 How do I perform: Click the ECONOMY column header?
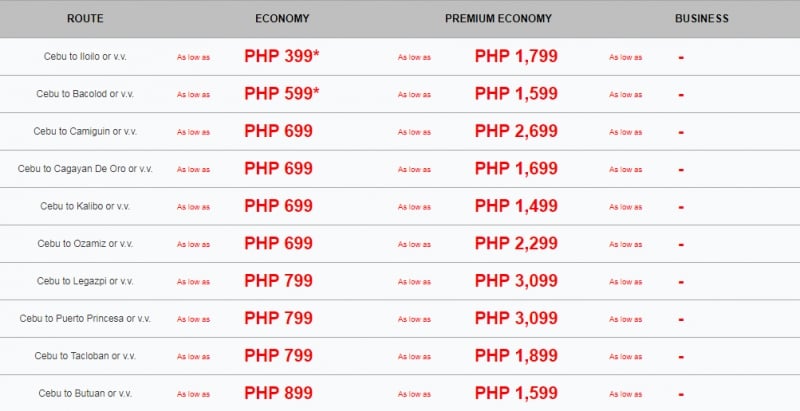pyautogui.click(x=282, y=18)
